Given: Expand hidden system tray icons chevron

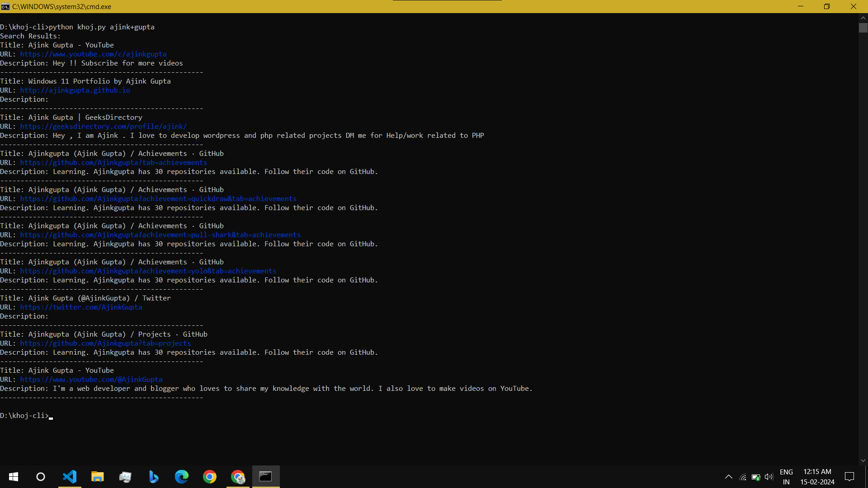Looking at the screenshot, I should [729, 477].
